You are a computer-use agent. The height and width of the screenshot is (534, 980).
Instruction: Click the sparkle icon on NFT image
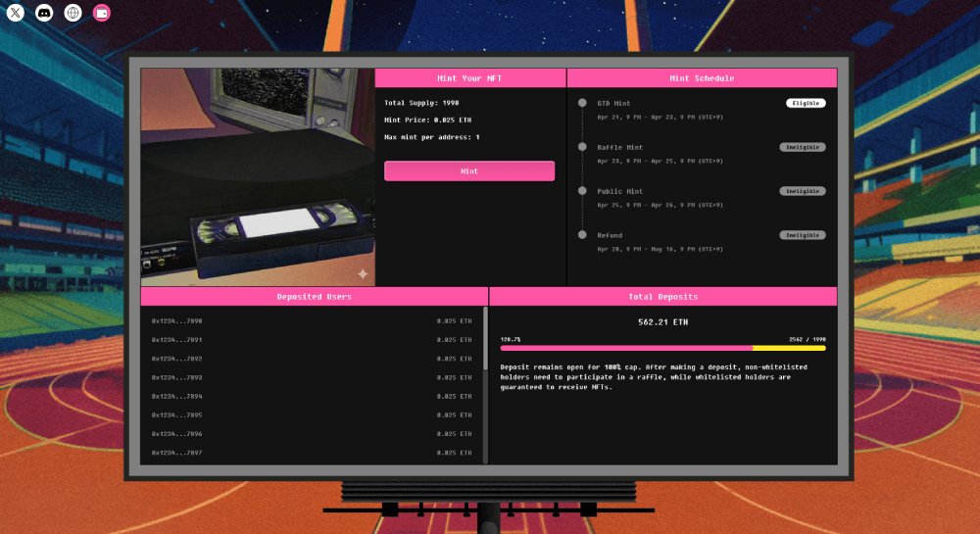(x=363, y=274)
